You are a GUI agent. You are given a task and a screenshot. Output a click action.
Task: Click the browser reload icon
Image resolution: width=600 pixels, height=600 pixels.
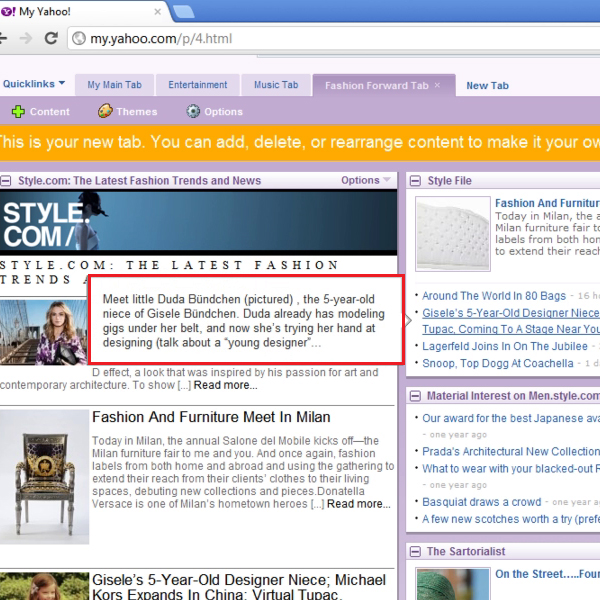click(x=51, y=38)
